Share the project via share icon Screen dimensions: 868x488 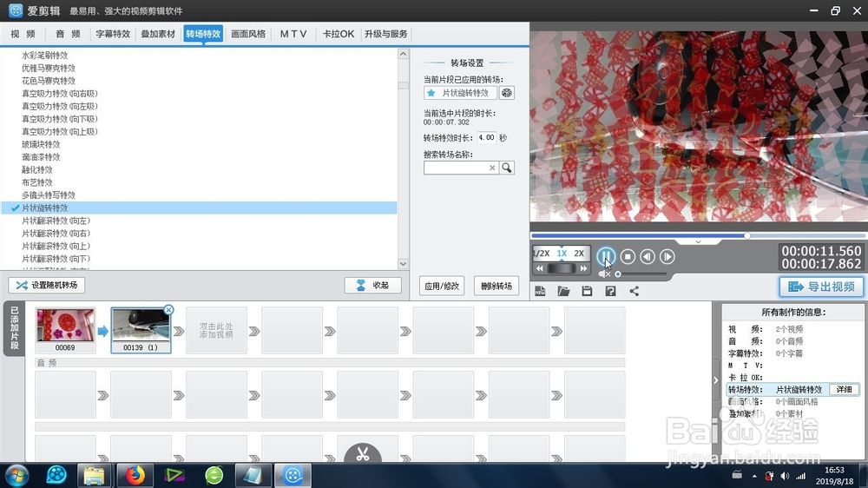point(635,292)
